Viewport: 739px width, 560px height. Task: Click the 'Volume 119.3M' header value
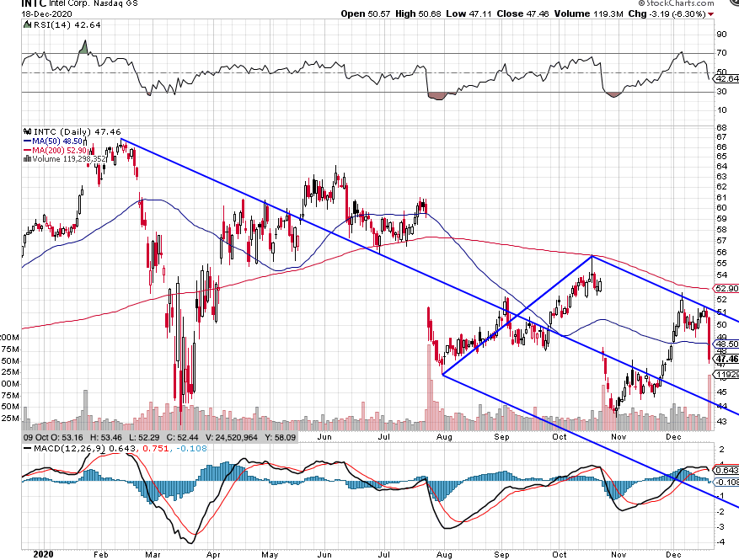[x=589, y=13]
